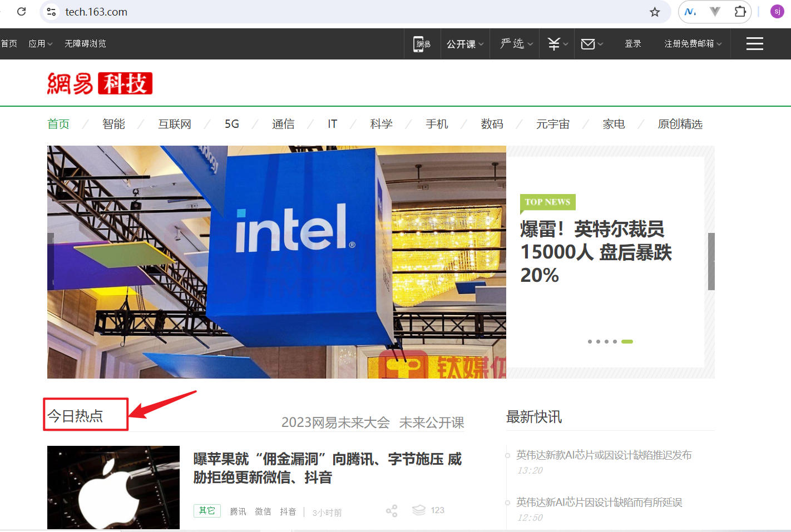The width and height of the screenshot is (791, 532).
Task: Open news 英伟达新款AI芯片或因设计缺陷推迟发布
Action: click(604, 455)
